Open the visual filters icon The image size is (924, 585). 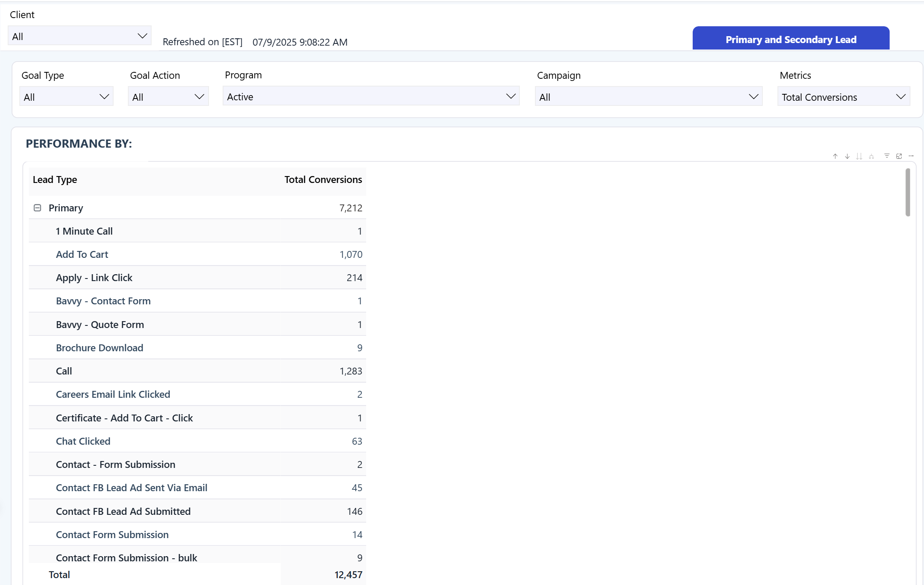pyautogui.click(x=887, y=156)
